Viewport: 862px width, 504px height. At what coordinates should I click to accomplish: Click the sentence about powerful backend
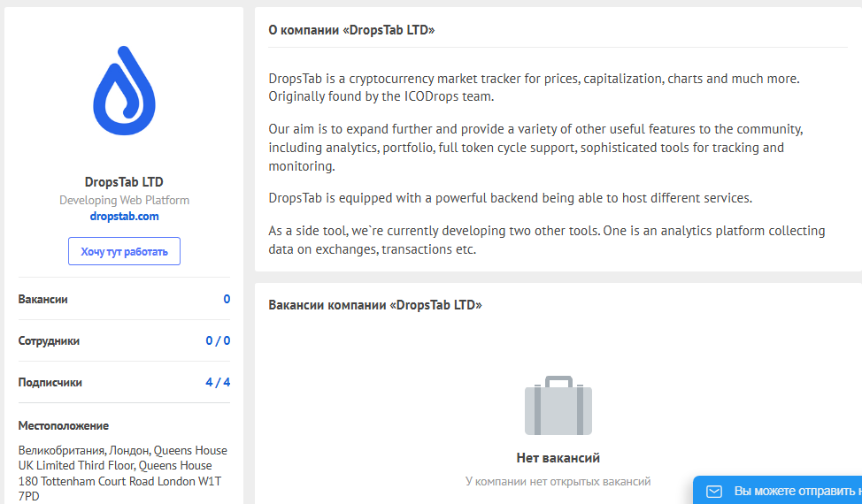coord(510,198)
